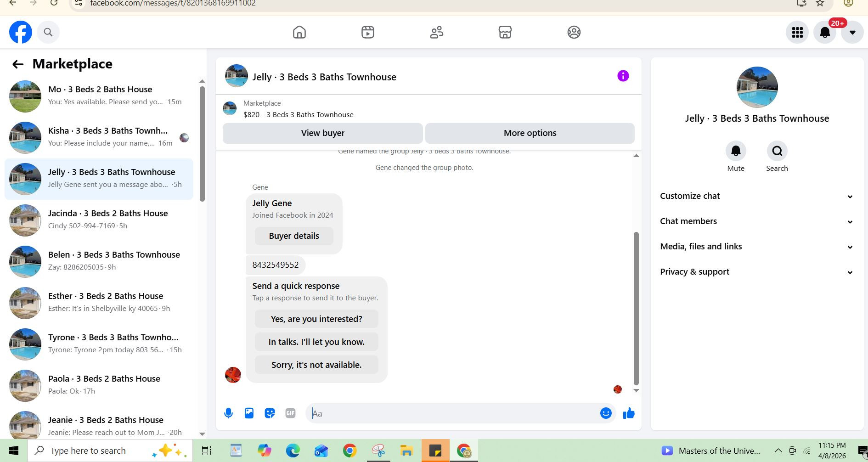
Task: Open conversation information purple icon
Action: tap(623, 76)
